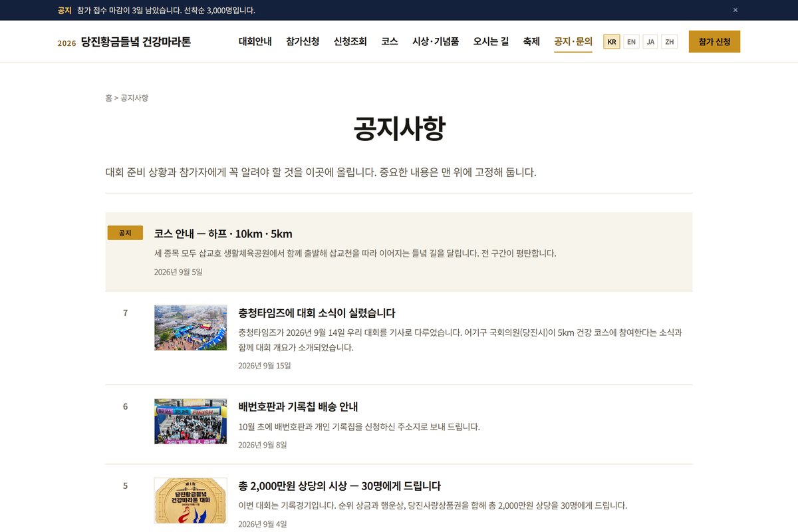
Task: Click the 공지사항 page heading
Action: [x=399, y=128]
